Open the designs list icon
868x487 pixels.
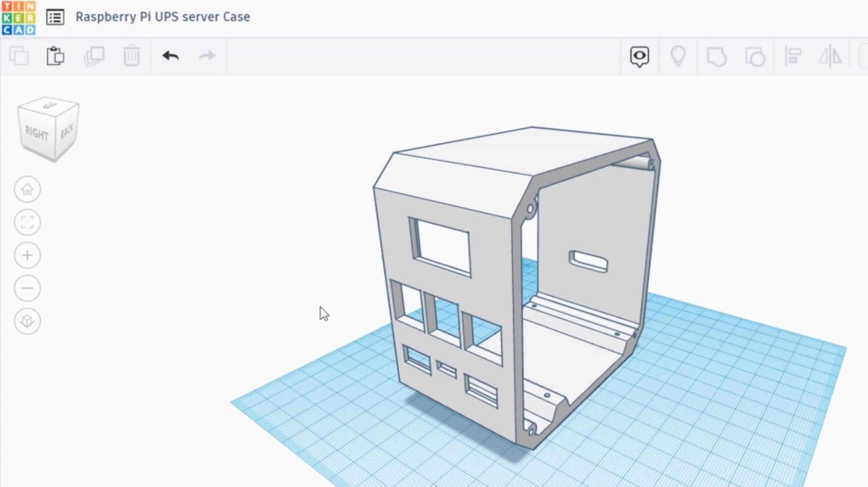pyautogui.click(x=55, y=17)
